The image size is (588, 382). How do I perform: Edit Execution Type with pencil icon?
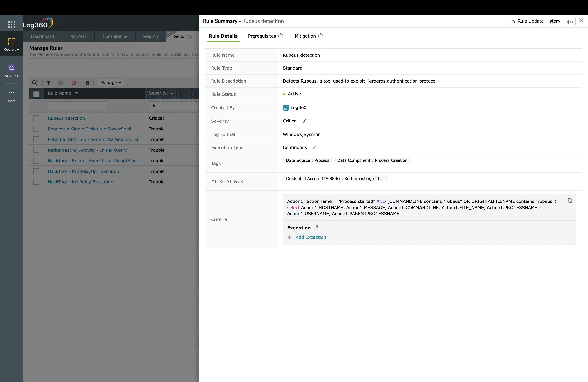314,148
